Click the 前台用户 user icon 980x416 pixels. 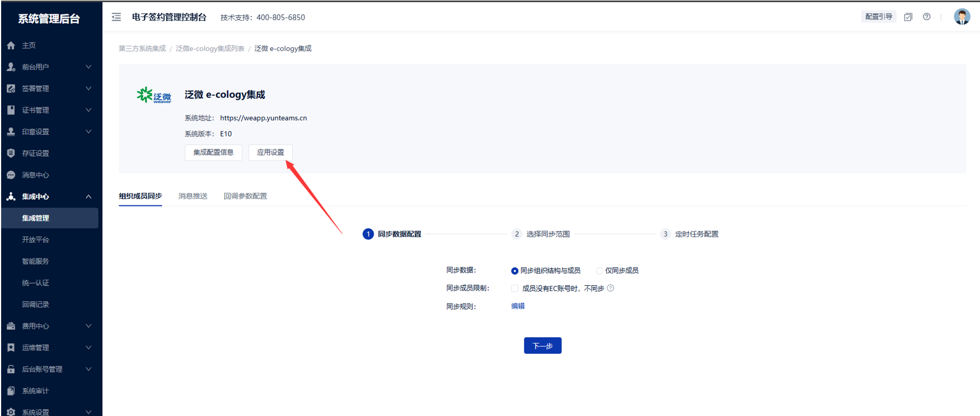11,67
